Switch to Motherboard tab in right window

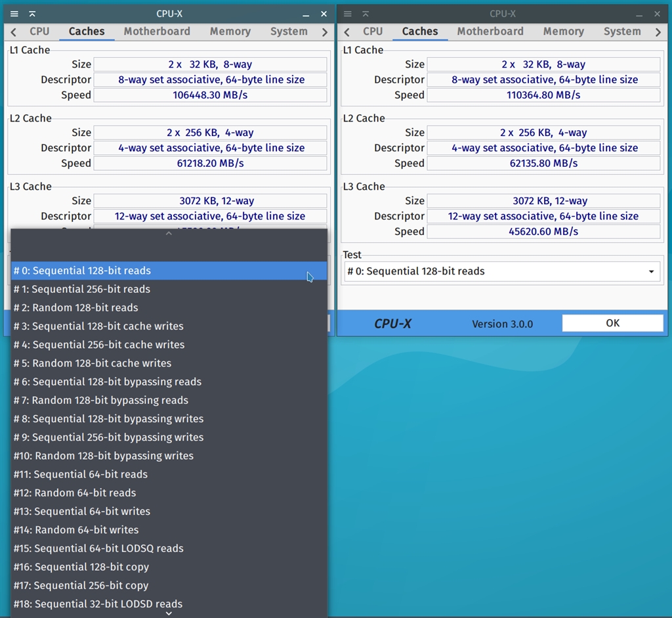(x=490, y=32)
